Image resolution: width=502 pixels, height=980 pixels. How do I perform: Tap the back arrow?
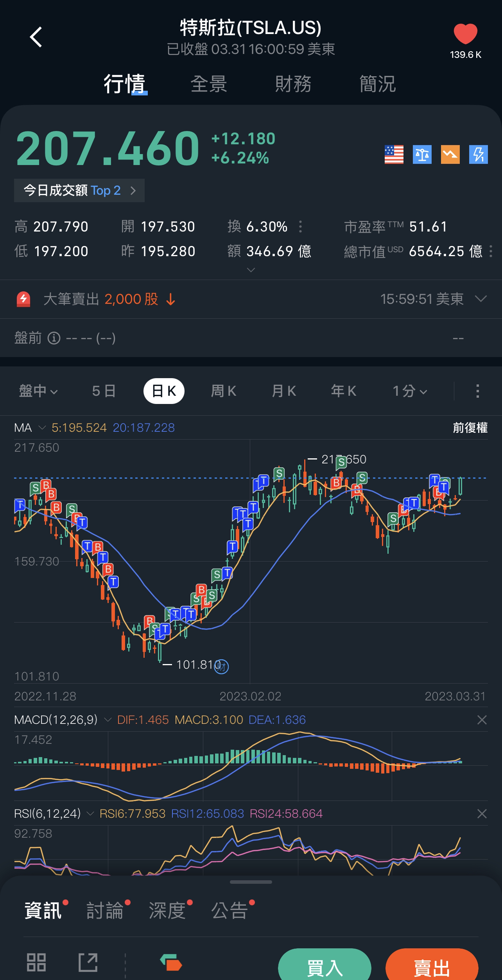36,37
